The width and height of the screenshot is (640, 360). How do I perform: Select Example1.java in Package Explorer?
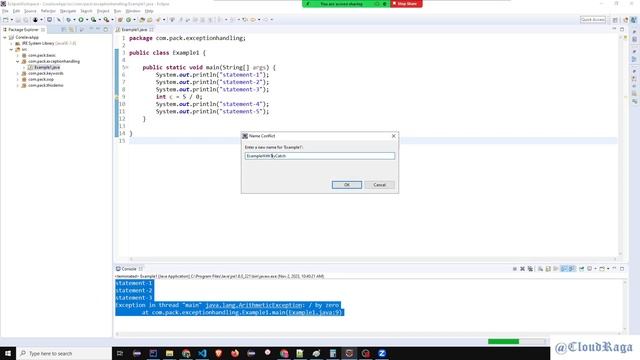[x=47, y=67]
